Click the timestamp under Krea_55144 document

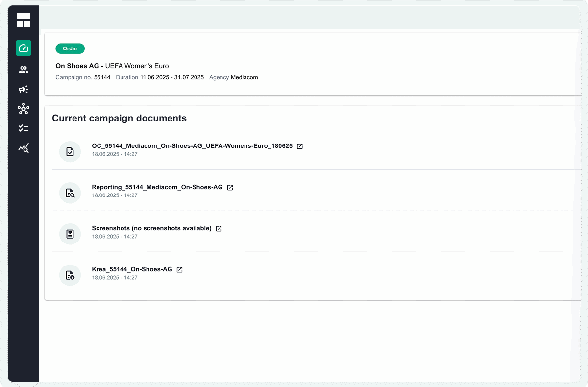point(115,278)
